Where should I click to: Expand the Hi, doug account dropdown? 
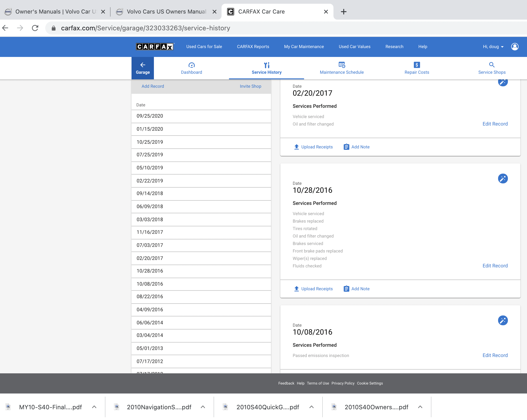coord(493,46)
